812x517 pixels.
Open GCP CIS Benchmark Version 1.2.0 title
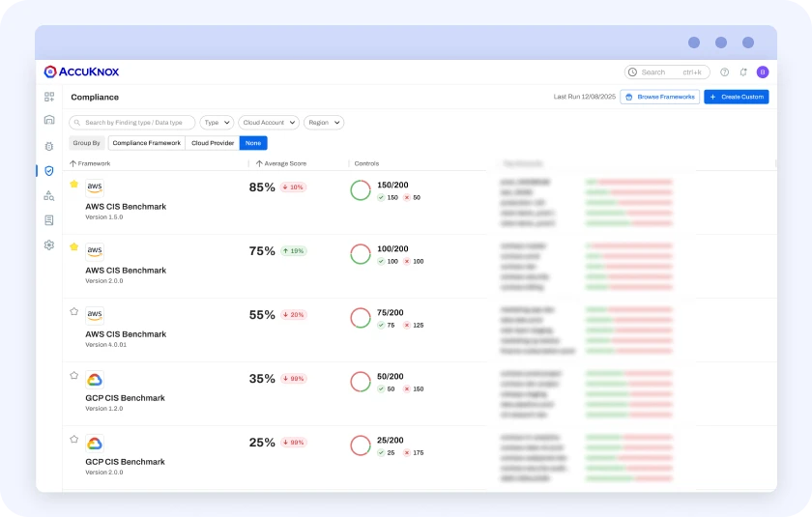(126, 398)
